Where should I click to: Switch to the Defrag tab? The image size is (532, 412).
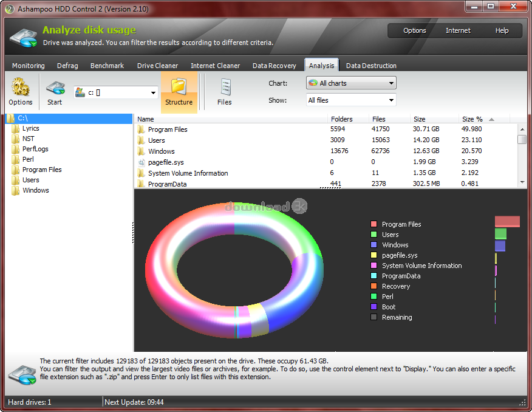[x=67, y=66]
